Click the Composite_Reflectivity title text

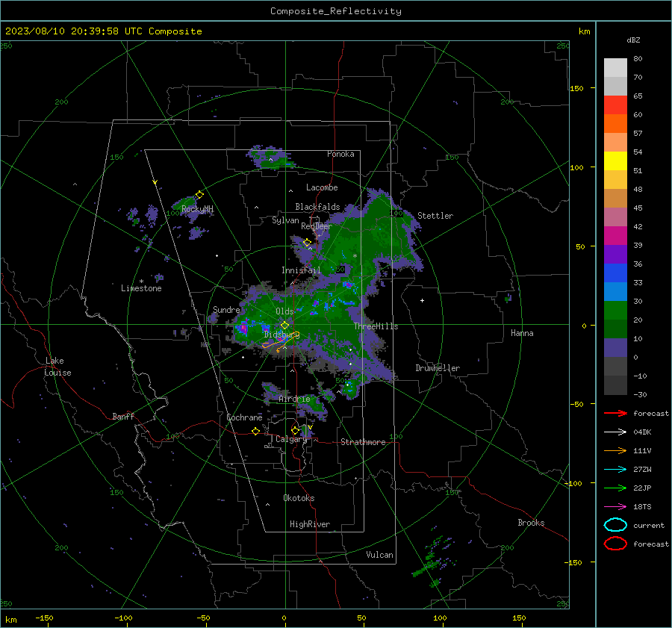[x=335, y=11]
